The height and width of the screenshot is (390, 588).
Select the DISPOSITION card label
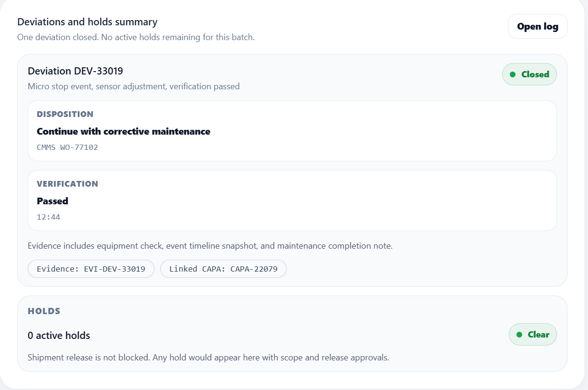[x=65, y=114]
